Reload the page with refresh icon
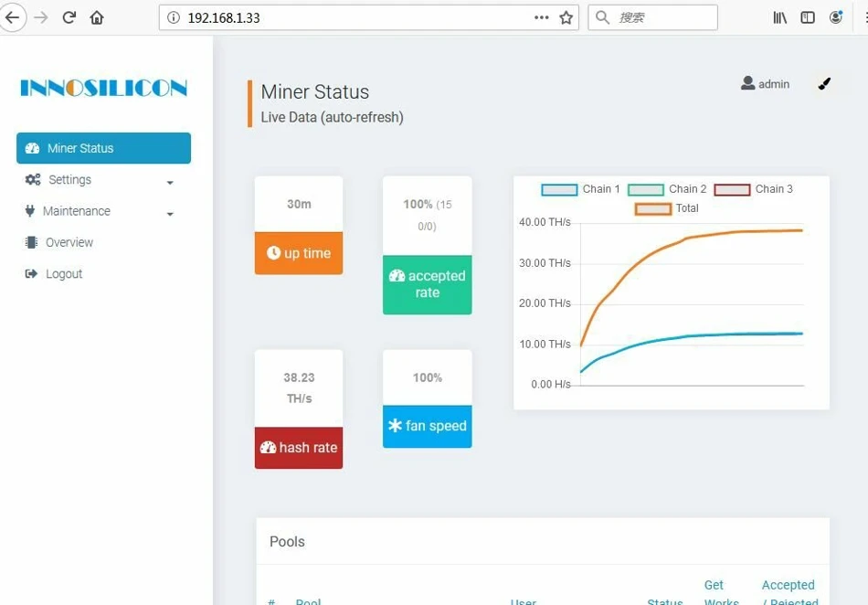 [x=69, y=17]
